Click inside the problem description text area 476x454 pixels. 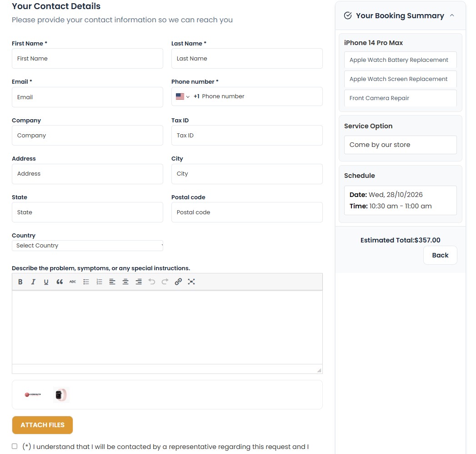(167, 328)
